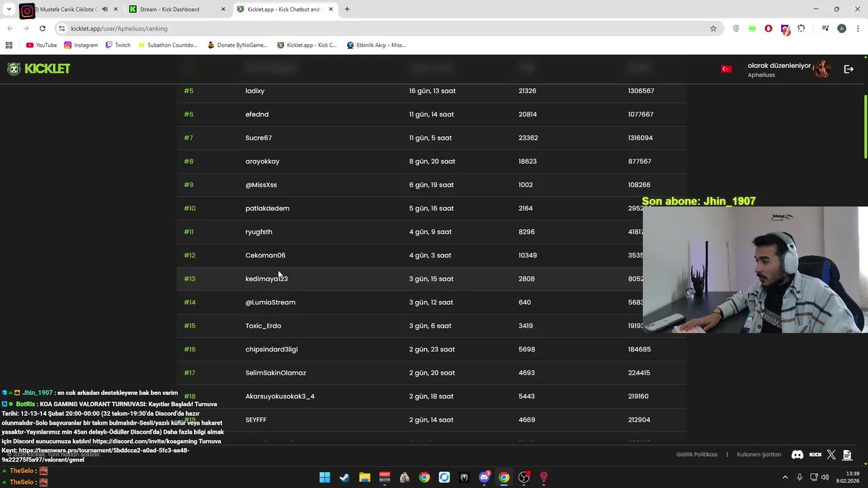868x488 pixels.
Task: Open the Chrome three-dot menu
Action: pos(858,28)
